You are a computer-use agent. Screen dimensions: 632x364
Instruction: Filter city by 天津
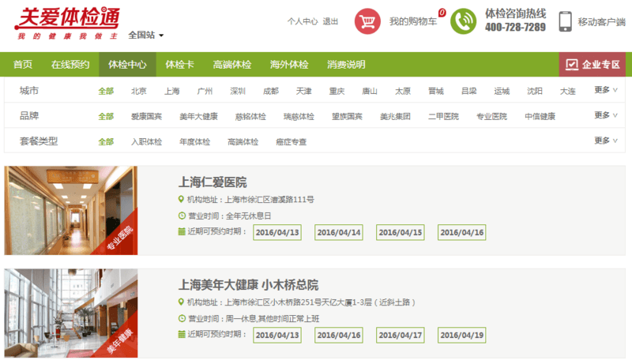(304, 91)
